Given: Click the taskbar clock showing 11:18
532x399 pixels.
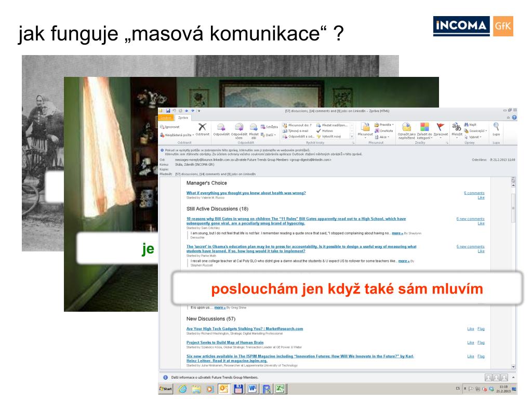Looking at the screenshot, I should 503,389.
